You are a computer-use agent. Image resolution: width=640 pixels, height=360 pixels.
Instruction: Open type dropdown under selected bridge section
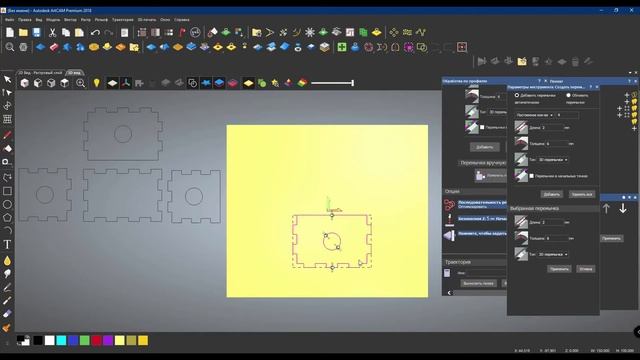(x=553, y=254)
